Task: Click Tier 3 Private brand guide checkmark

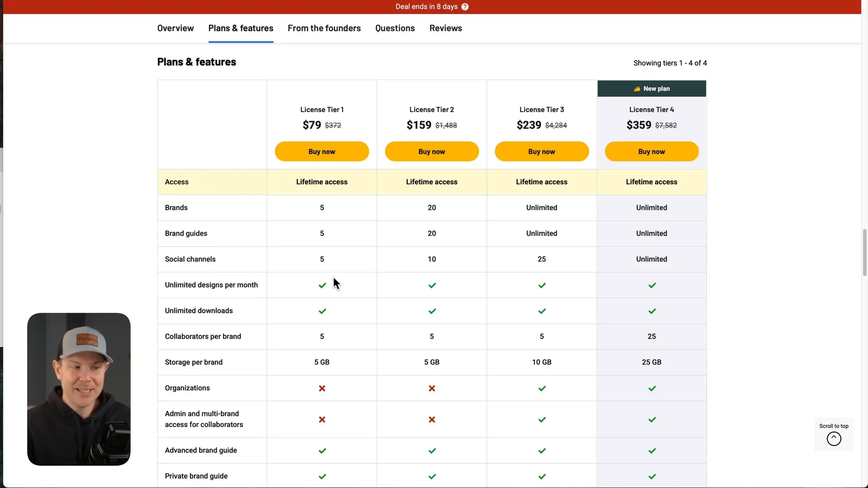Action: pos(542,477)
